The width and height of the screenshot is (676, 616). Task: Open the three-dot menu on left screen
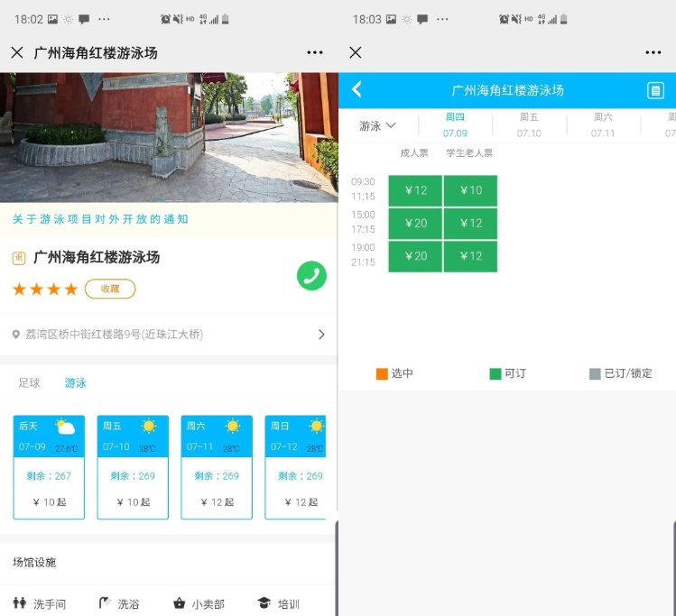[x=314, y=53]
